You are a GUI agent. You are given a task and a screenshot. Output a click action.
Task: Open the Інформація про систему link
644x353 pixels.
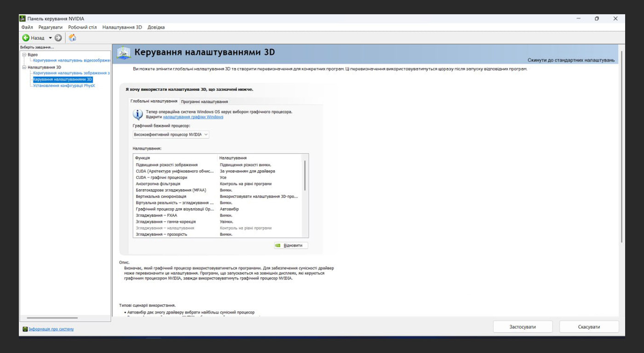[x=51, y=329]
